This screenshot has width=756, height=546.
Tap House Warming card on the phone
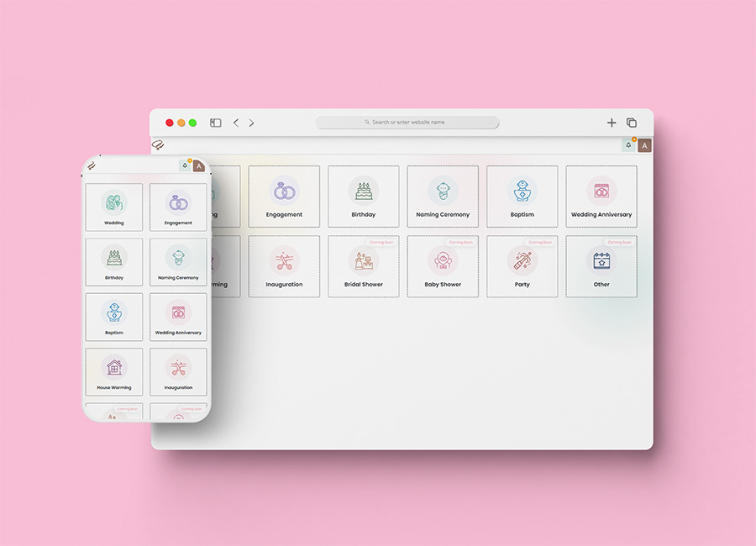[x=114, y=372]
